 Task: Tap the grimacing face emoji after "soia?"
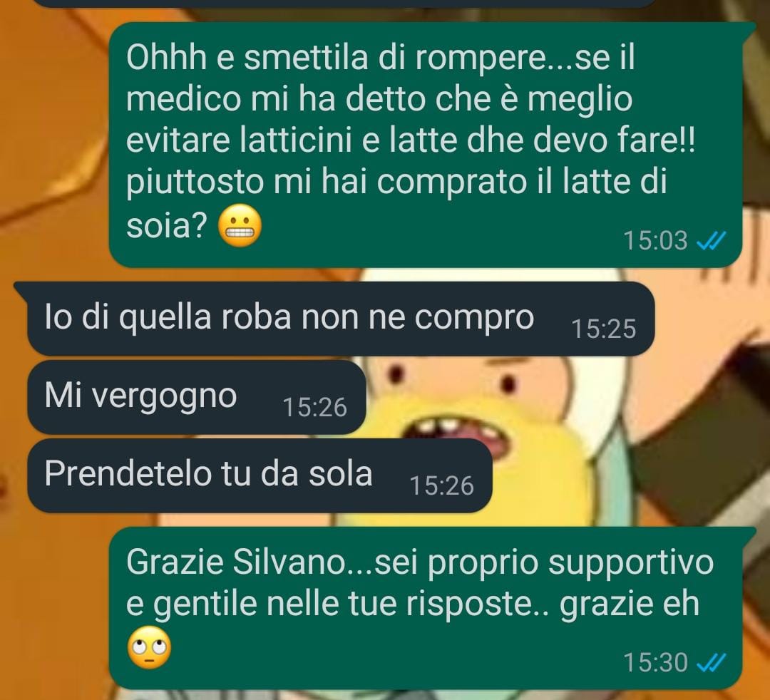pyautogui.click(x=240, y=225)
